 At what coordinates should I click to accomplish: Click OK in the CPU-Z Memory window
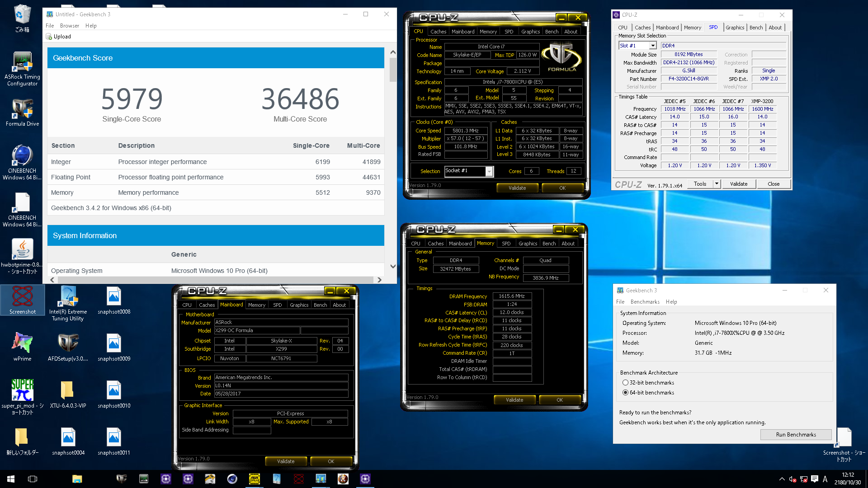[x=560, y=400]
